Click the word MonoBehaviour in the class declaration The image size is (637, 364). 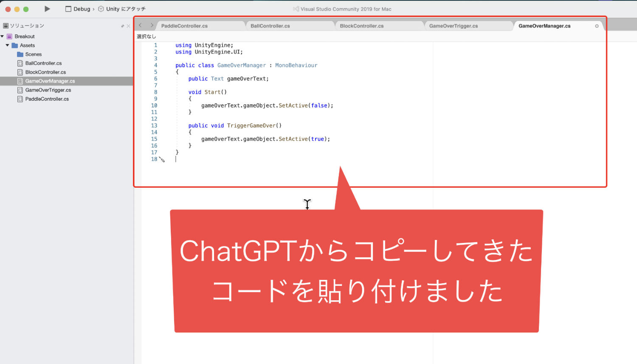point(296,65)
